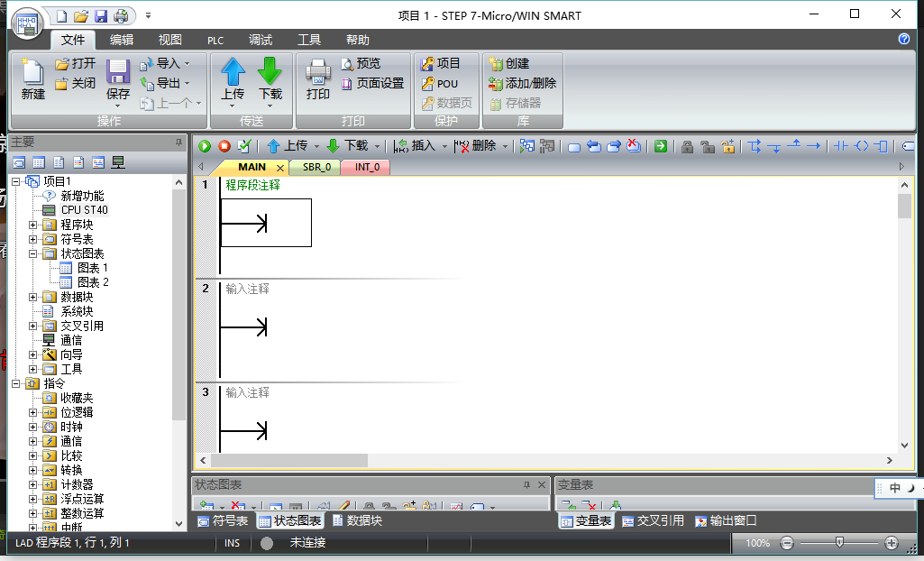This screenshot has height=561, width=924.
Task: Click the program status monitoring icon
Action: (526, 146)
